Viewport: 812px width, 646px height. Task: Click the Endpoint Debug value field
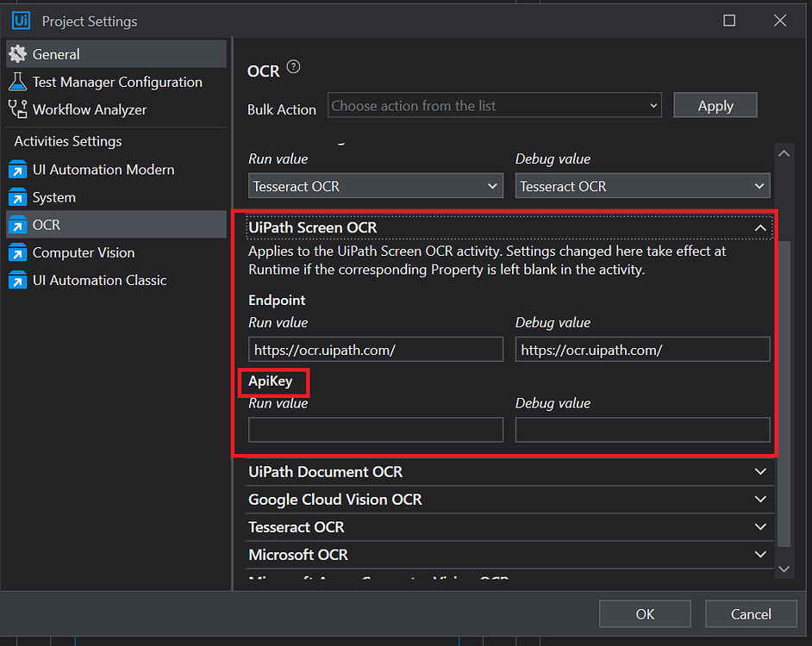click(x=642, y=349)
